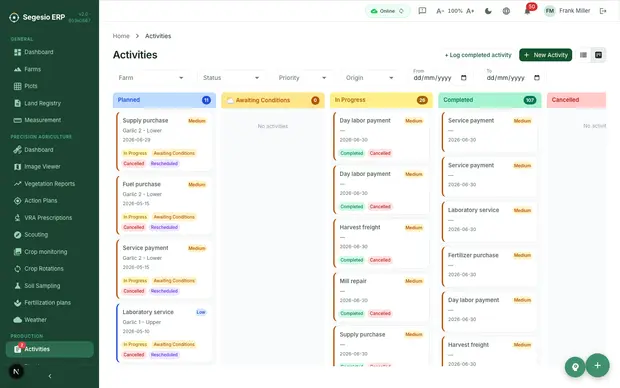Open Activities in Production section
This screenshot has height=388, width=620.
tap(49, 349)
